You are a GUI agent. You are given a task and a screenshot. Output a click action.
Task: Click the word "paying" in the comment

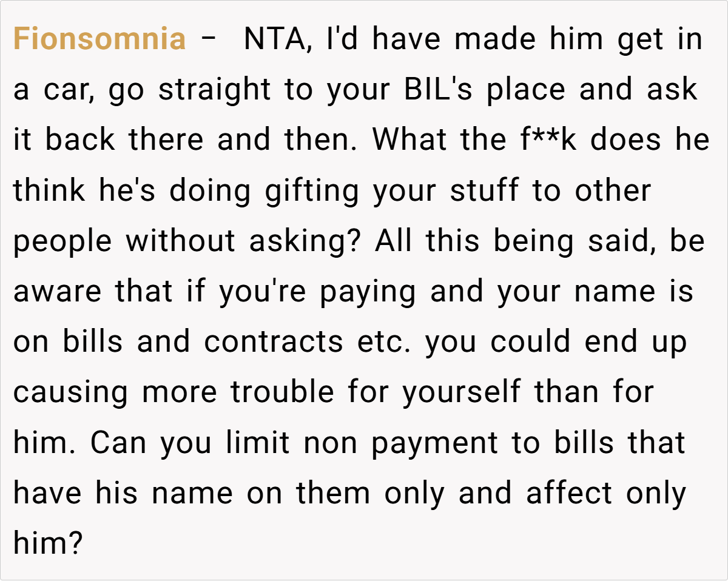(368, 293)
